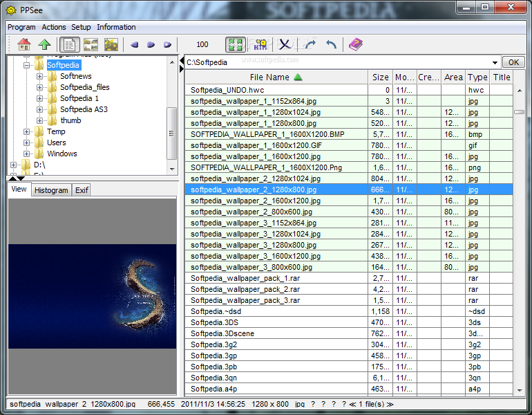Switch to the Histogram tab
The width and height of the screenshot is (532, 415).
[x=51, y=190]
